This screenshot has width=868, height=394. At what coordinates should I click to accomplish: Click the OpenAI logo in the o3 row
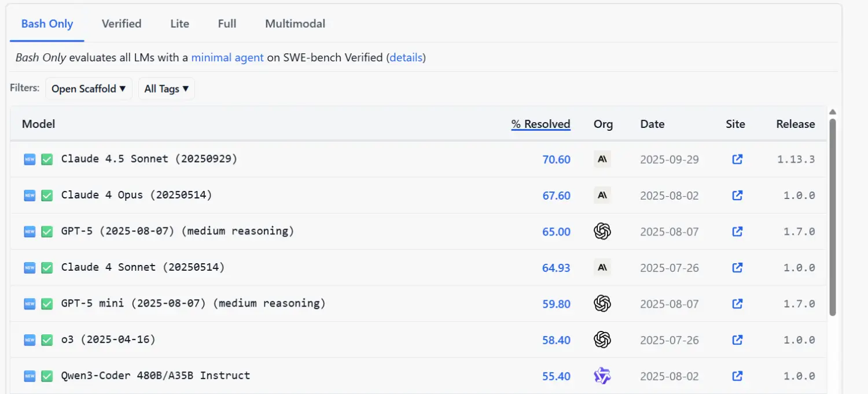click(602, 340)
